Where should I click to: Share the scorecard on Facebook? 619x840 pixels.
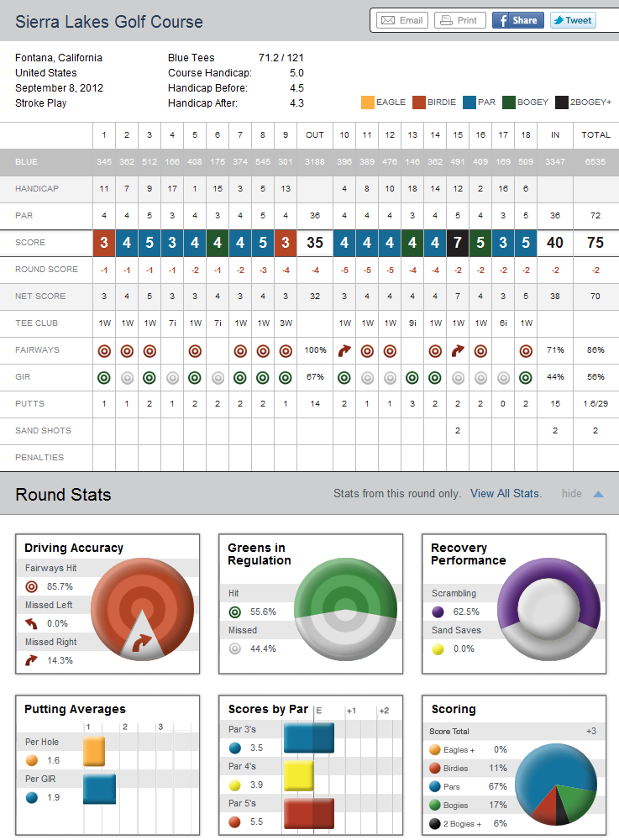click(517, 20)
